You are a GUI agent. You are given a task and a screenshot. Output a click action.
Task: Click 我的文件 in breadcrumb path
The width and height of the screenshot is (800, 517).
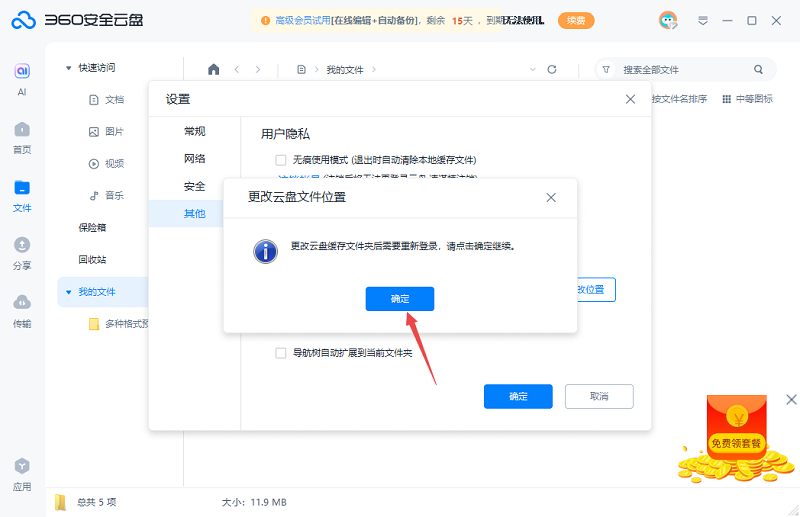coord(345,69)
